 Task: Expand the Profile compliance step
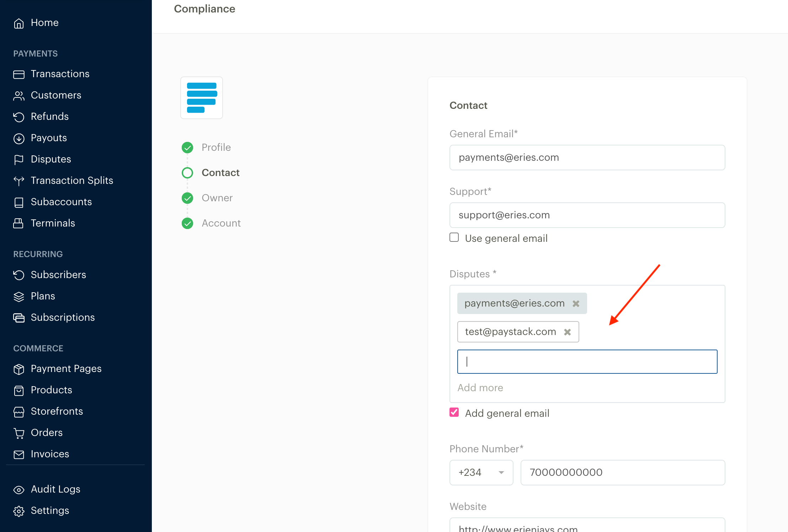[215, 147]
